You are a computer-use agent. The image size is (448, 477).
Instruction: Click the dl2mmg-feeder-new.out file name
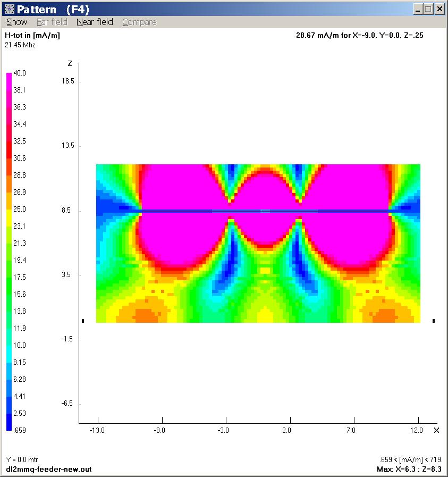(x=49, y=470)
